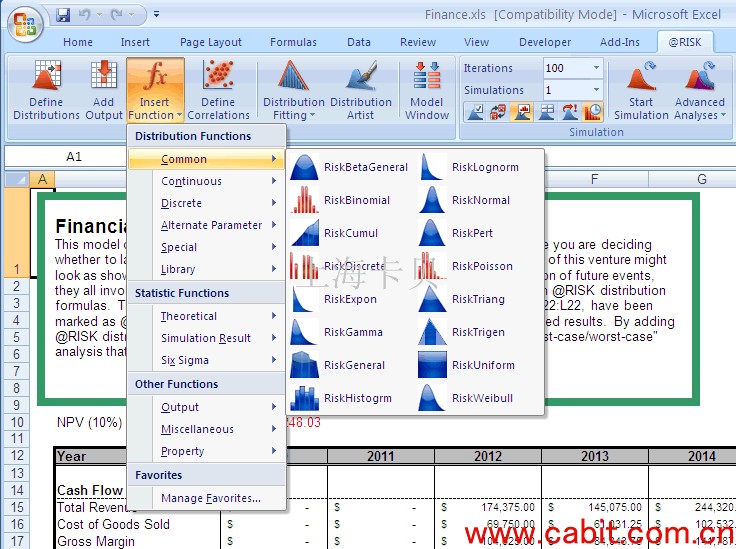Insert the RiskDiscrete distribution
Image resolution: width=736 pixels, height=549 pixels.
pyautogui.click(x=350, y=266)
